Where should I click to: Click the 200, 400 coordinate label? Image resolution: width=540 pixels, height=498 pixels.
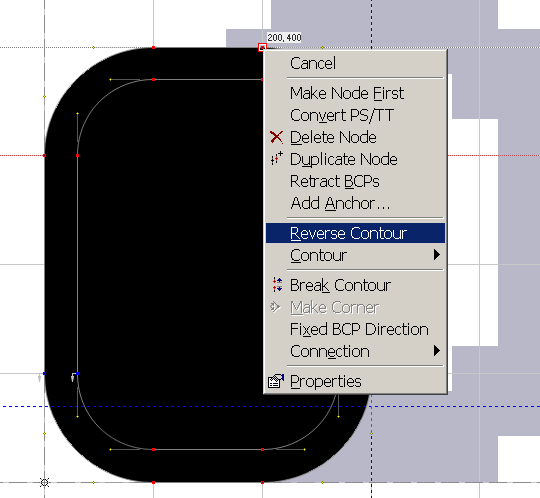click(x=284, y=38)
